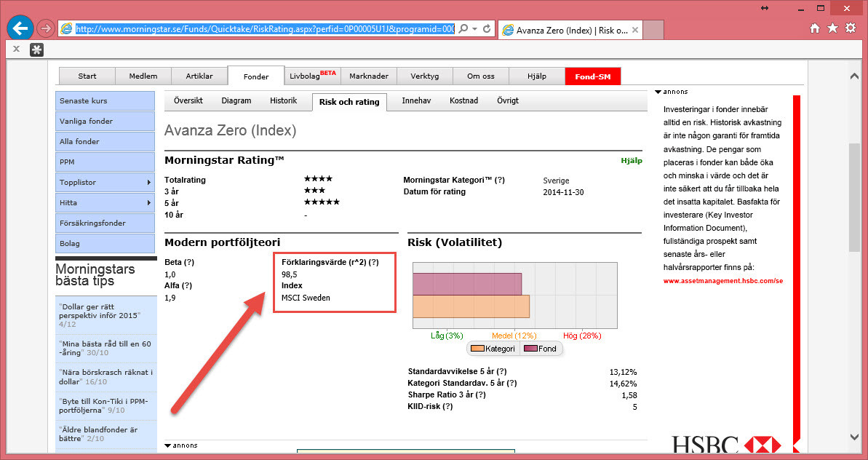868x460 pixels.
Task: Open the assetmanagement.hsbc.com link
Action: 722,281
